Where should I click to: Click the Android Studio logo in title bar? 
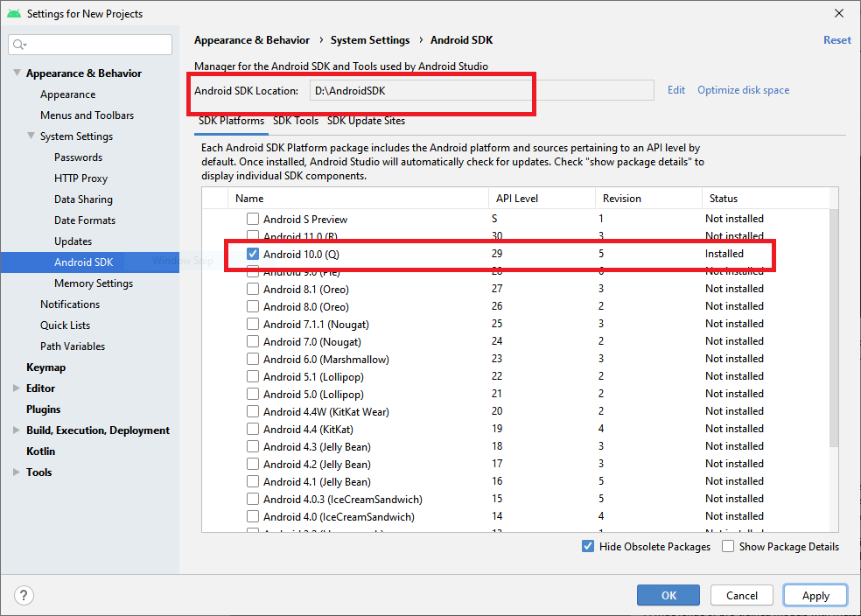[14, 13]
